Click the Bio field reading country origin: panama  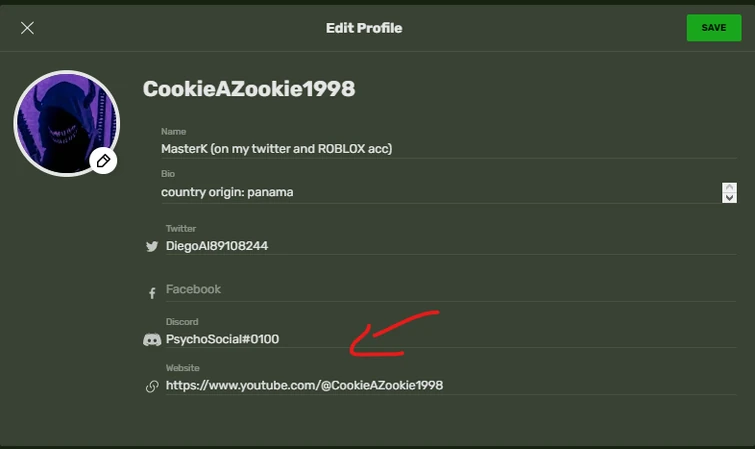pos(441,192)
